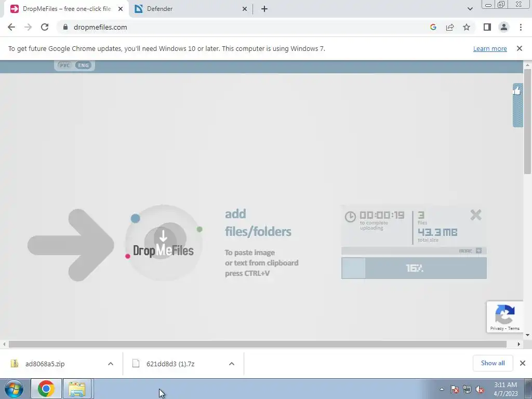Click the address bar URL dropmefiles.com
The height and width of the screenshot is (399, 532).
click(x=100, y=27)
